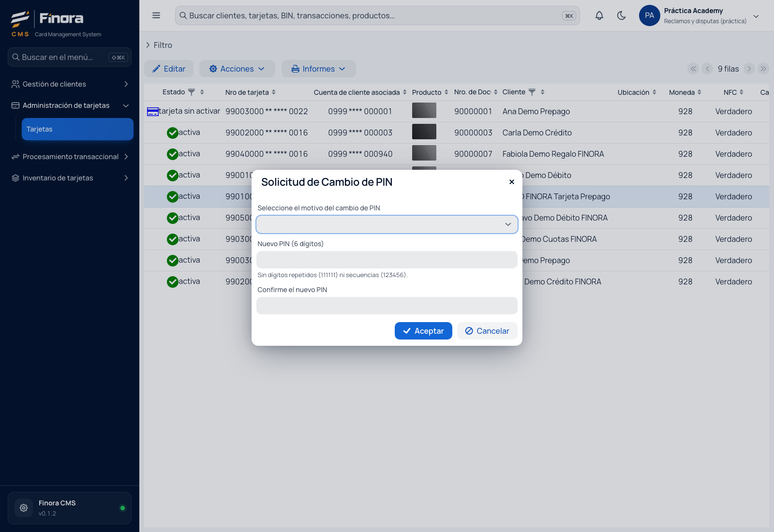The width and height of the screenshot is (774, 532).
Task: Focus the Nuevo PIN input field
Action: click(x=387, y=260)
